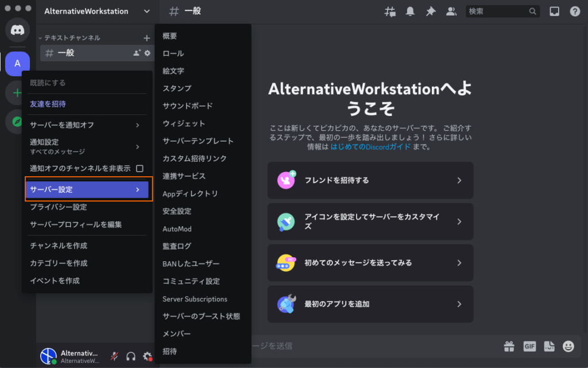Screen dimensions: 588x368
Task: Expand the AlternativeWorkstation server dropdown
Action: click(146, 11)
